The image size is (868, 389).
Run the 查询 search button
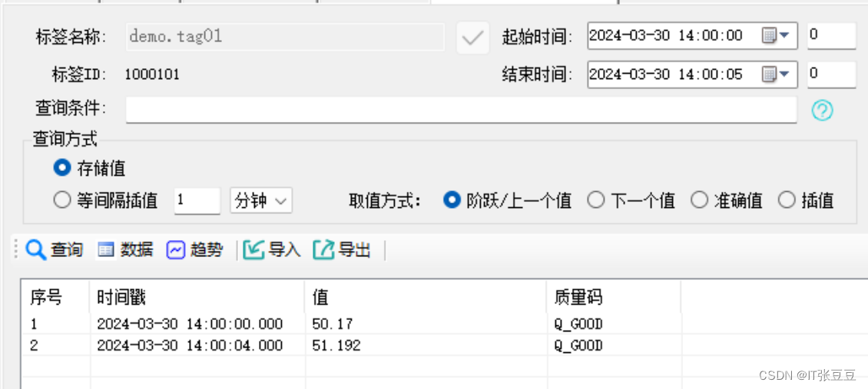tap(55, 250)
